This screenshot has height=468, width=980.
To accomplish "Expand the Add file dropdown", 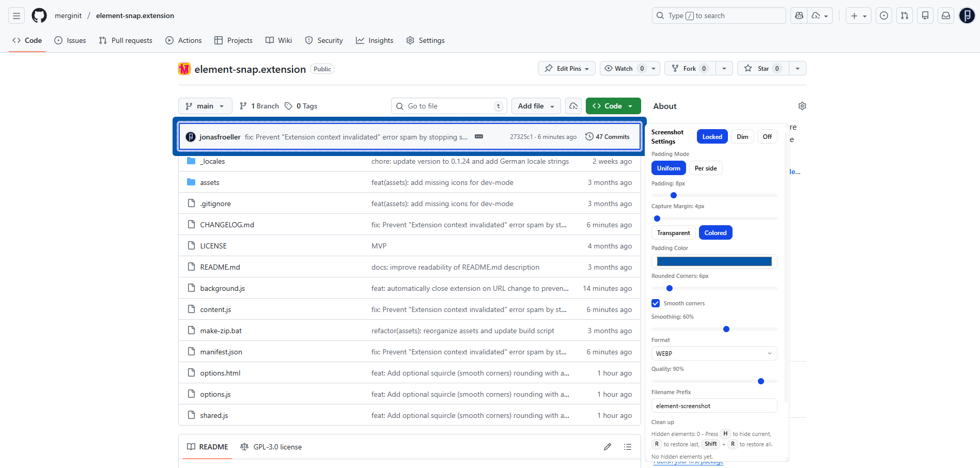I will [x=536, y=105].
